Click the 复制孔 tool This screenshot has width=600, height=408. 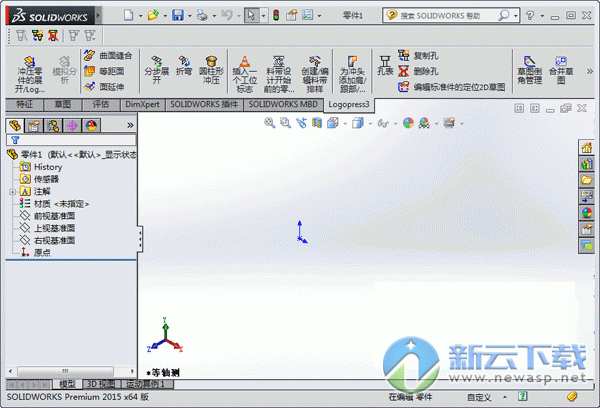(x=418, y=55)
